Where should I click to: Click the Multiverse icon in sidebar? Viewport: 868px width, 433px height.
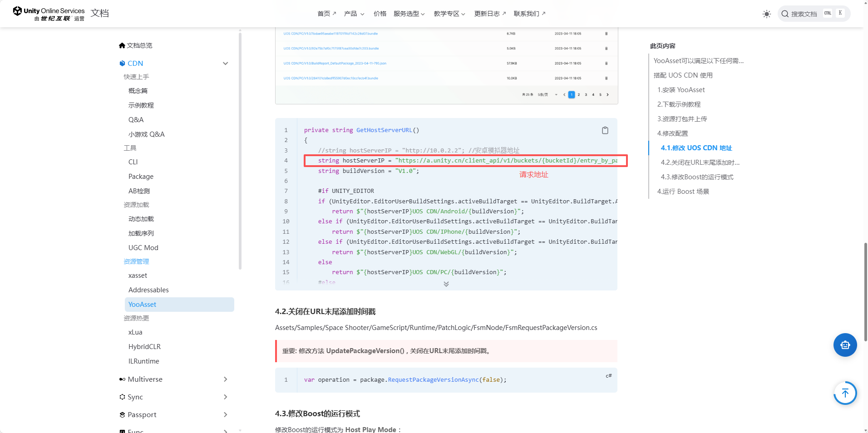point(122,379)
